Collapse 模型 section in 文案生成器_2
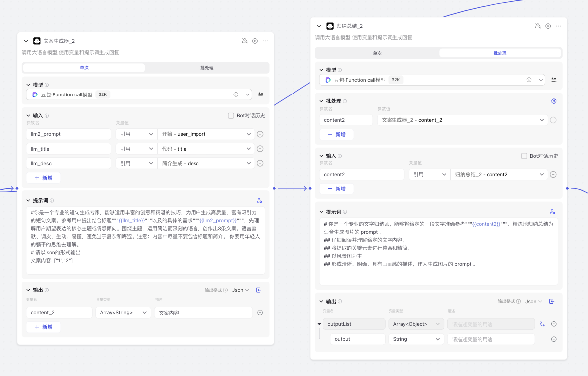This screenshot has width=588, height=376. [28, 85]
